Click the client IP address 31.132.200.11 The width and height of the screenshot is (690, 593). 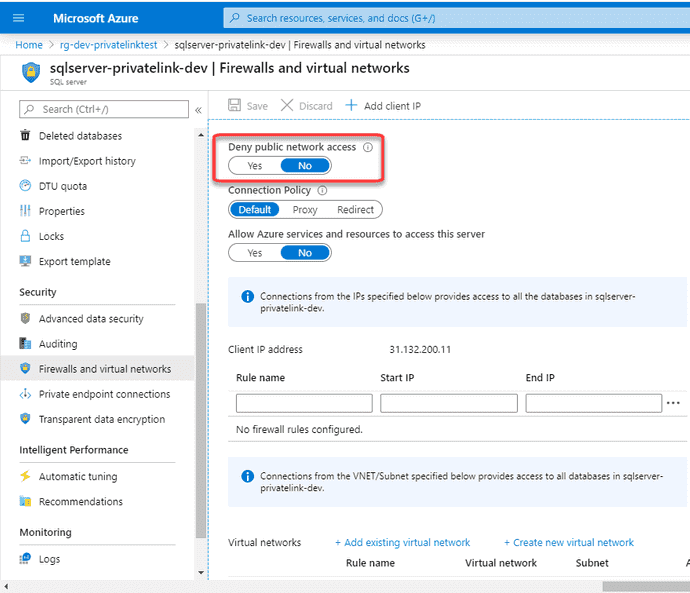420,349
